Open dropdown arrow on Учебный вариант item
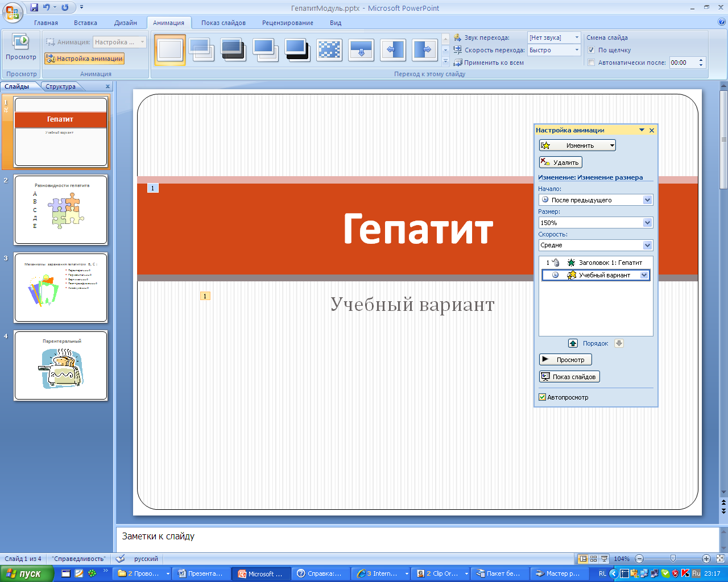This screenshot has width=728, height=582. [x=644, y=275]
